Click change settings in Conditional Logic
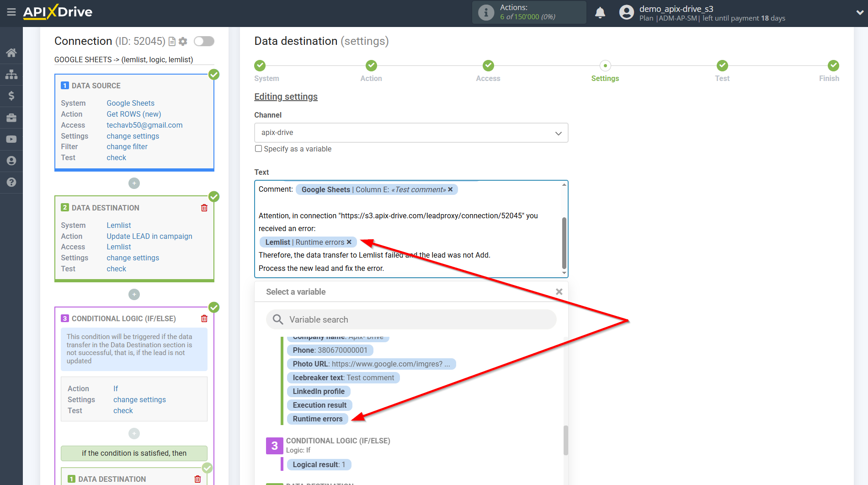 pyautogui.click(x=139, y=399)
